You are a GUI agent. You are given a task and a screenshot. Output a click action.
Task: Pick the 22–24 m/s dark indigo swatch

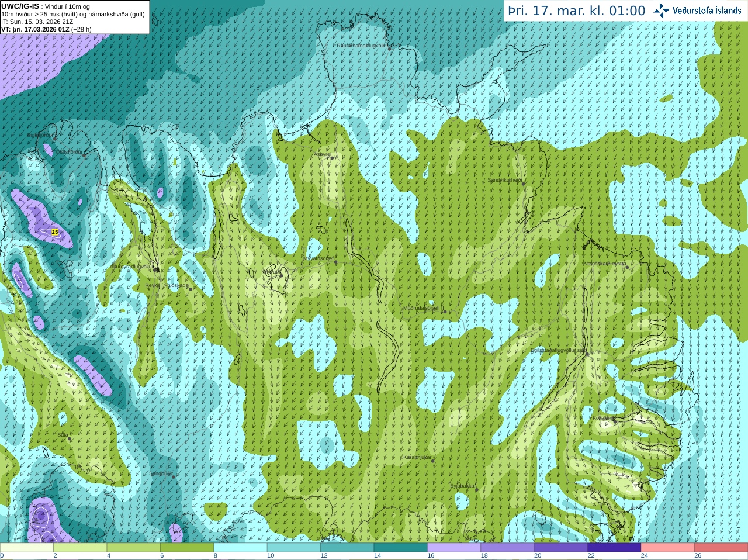[x=614, y=548]
